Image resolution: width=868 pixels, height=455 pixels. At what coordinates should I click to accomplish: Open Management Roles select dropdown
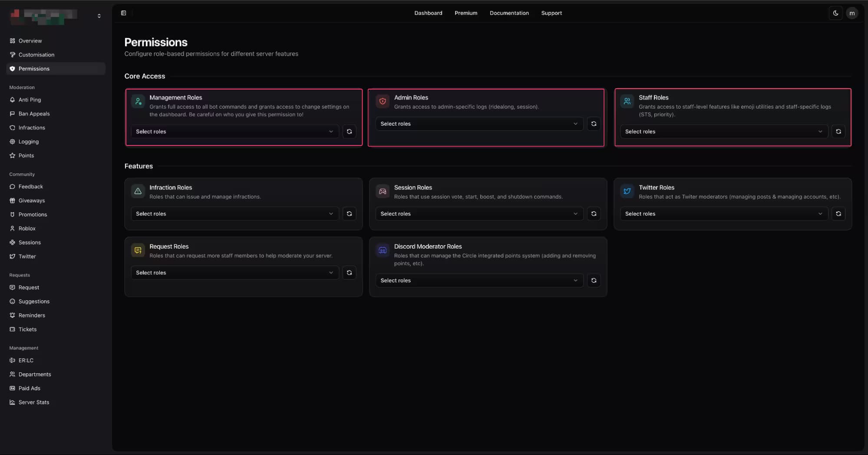(x=234, y=132)
